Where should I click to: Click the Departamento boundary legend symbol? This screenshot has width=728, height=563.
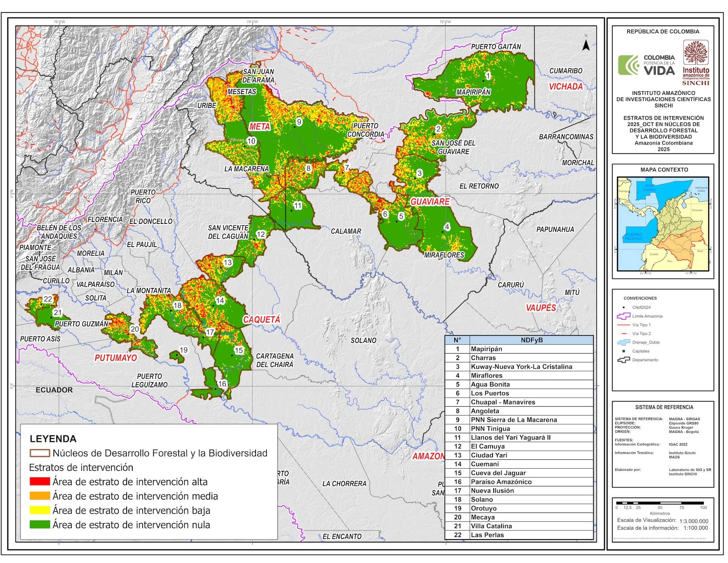coord(623,360)
